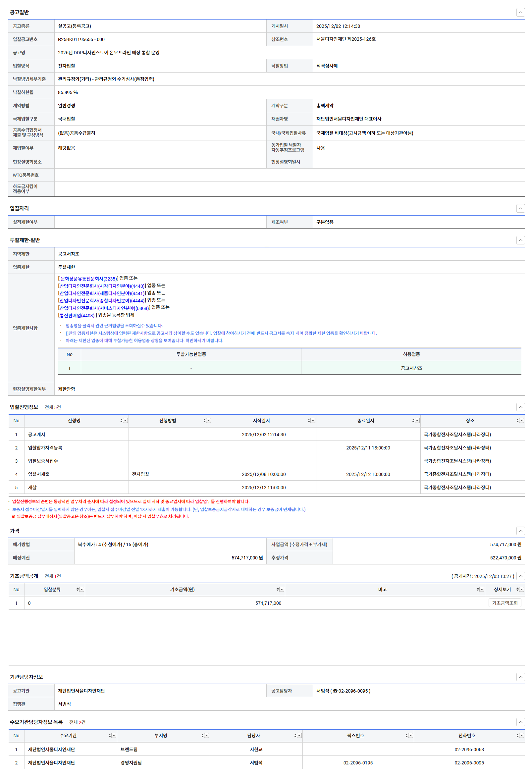
Task: Open filter dropdown for 시작일시 column
Action: pyautogui.click(x=313, y=421)
